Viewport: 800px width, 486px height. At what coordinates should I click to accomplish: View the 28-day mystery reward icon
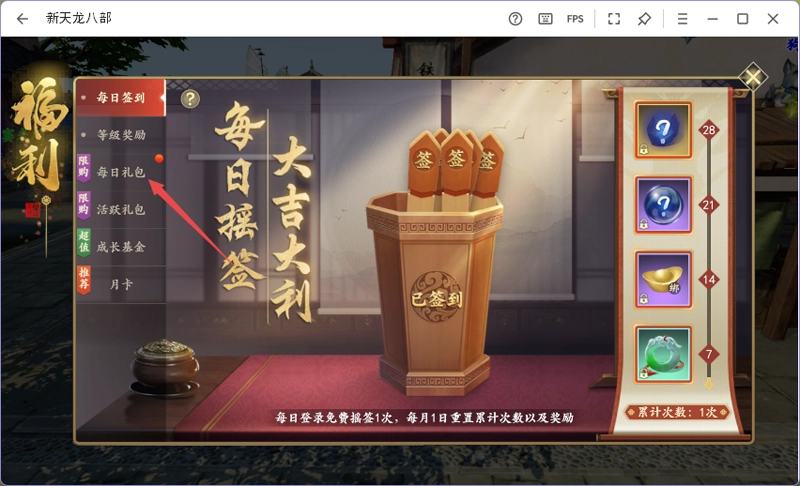(663, 130)
